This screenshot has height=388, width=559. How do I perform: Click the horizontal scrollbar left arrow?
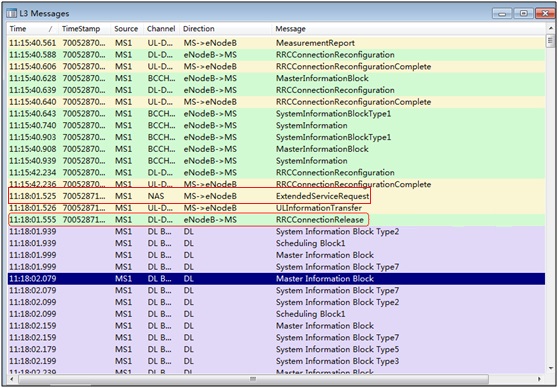[x=12, y=379]
